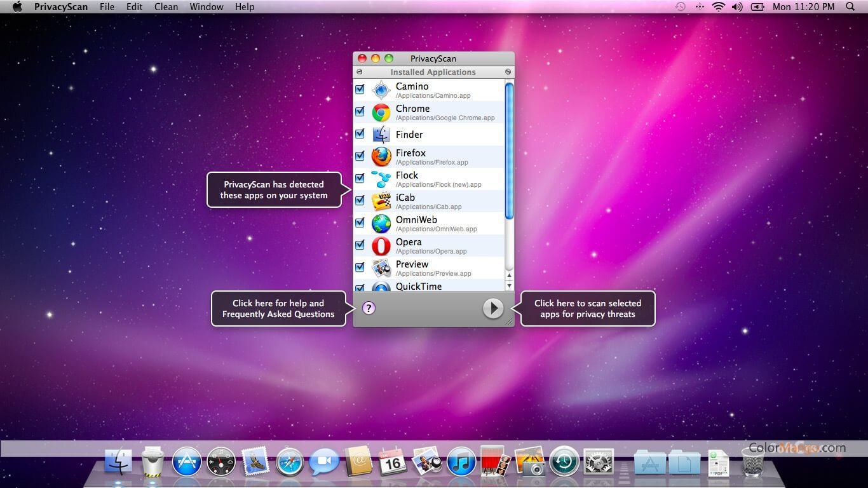Open the Clean menu
The height and width of the screenshot is (488, 868).
[x=166, y=7]
